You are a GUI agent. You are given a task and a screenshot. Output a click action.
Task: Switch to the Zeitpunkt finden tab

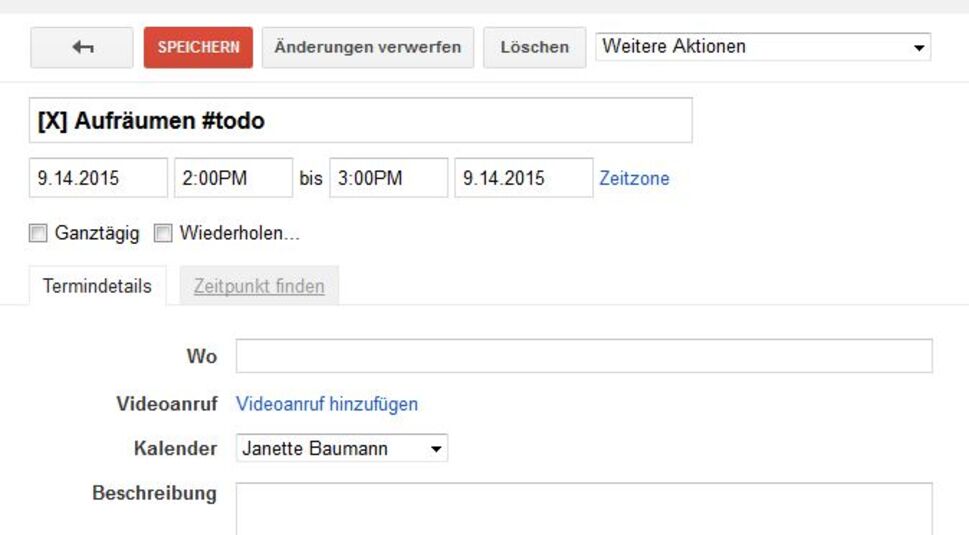tap(259, 286)
